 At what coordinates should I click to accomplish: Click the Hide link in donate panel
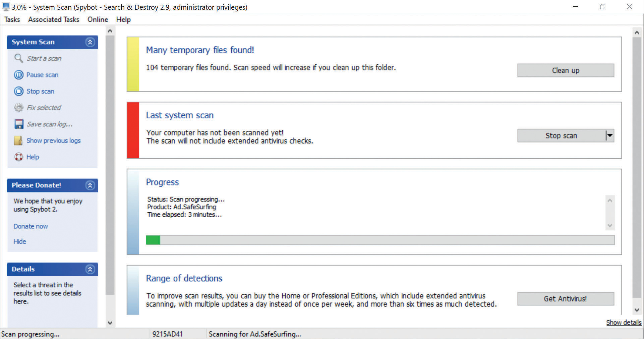pyautogui.click(x=20, y=241)
